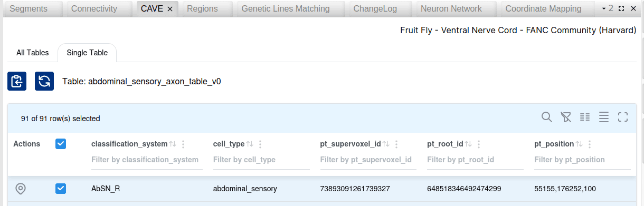Open the pt_supervoxel_id column options menu
This screenshot has width=644, height=206.
pos(396,144)
